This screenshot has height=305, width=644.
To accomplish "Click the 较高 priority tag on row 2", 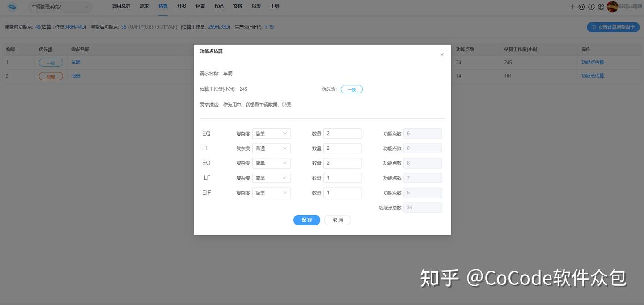I will 51,76.
